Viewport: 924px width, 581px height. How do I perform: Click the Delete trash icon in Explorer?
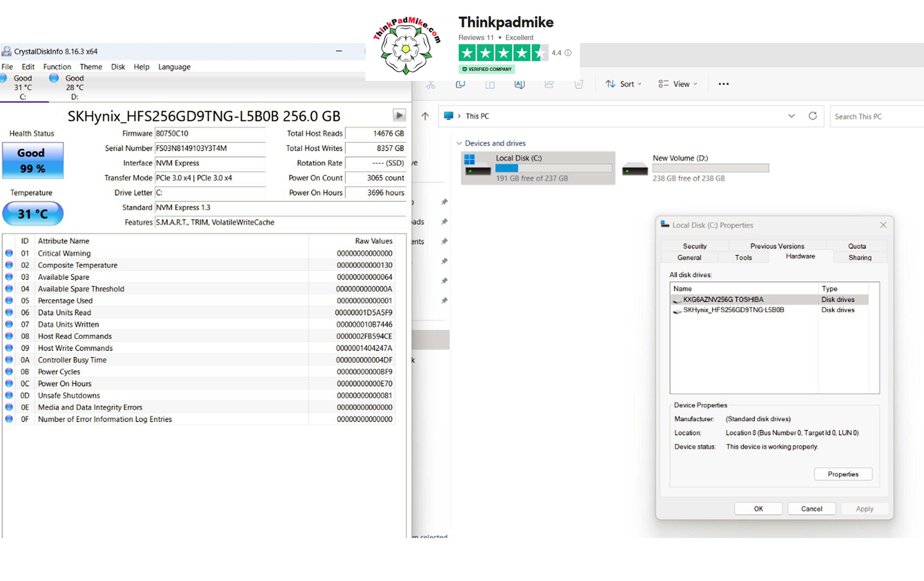[579, 84]
